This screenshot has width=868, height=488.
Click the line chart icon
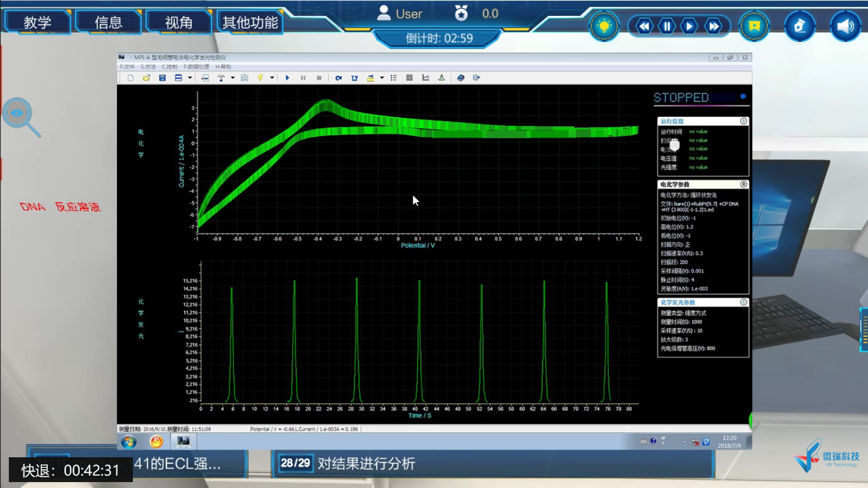(x=426, y=78)
